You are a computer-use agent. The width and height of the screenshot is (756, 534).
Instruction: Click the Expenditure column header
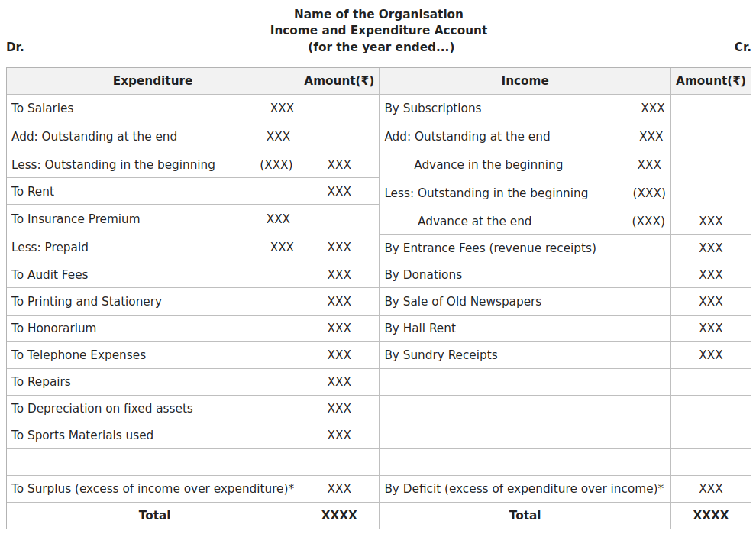coord(153,81)
